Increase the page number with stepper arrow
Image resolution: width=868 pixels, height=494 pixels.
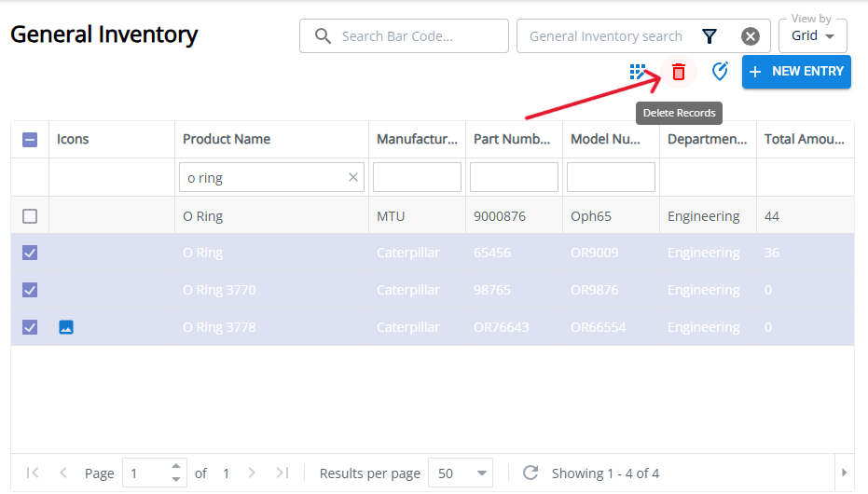pyautogui.click(x=176, y=467)
